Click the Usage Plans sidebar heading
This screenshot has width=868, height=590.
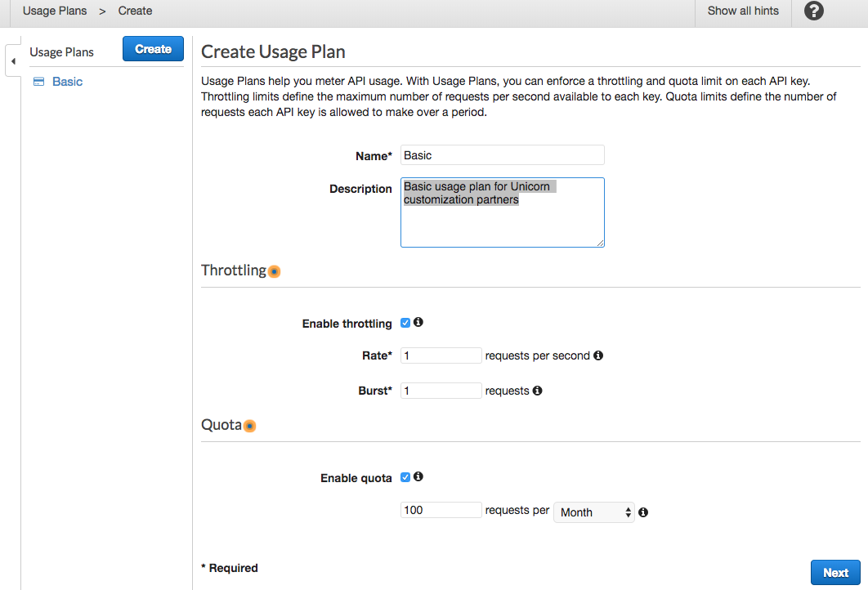pos(61,52)
